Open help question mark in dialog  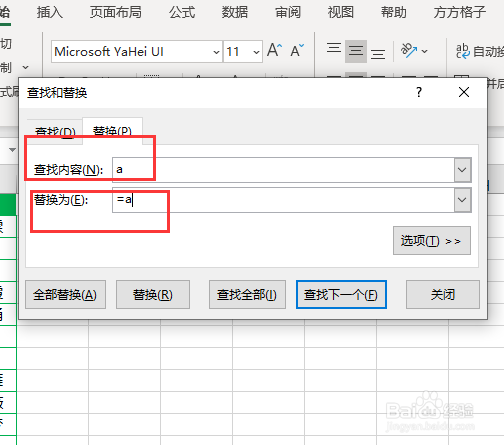pyautogui.click(x=419, y=92)
